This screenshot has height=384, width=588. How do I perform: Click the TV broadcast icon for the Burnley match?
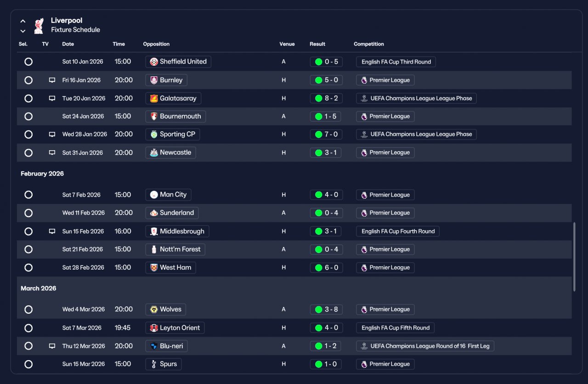click(x=52, y=80)
